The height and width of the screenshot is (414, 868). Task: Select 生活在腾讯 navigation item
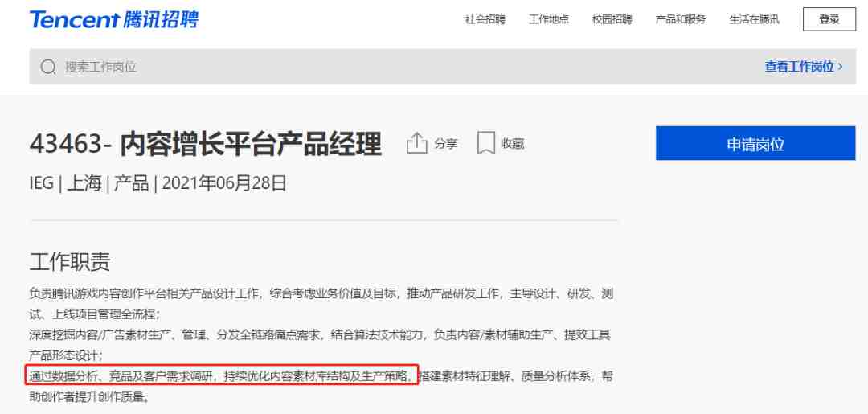coord(754,19)
